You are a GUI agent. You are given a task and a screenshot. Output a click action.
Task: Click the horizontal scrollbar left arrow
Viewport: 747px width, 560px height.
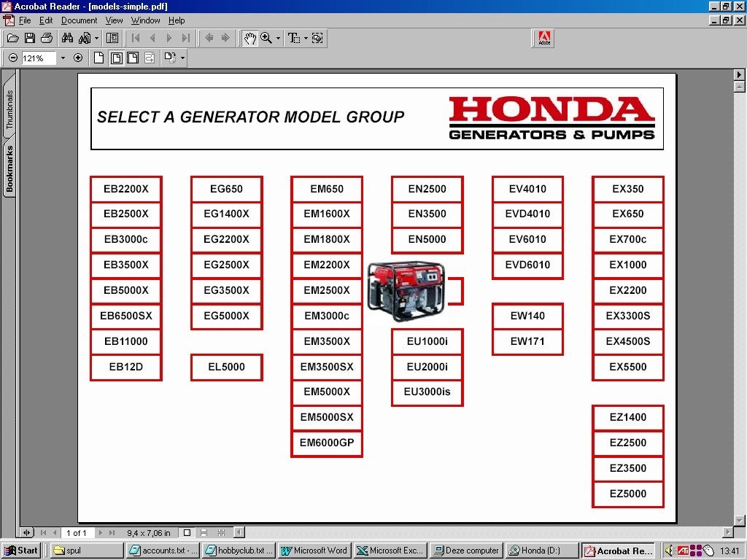[x=239, y=532]
